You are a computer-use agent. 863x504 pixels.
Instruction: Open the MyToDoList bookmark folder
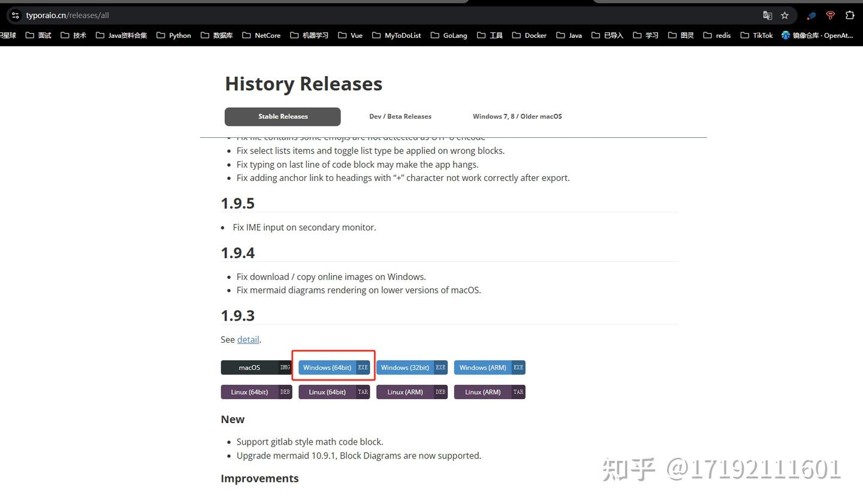[396, 35]
